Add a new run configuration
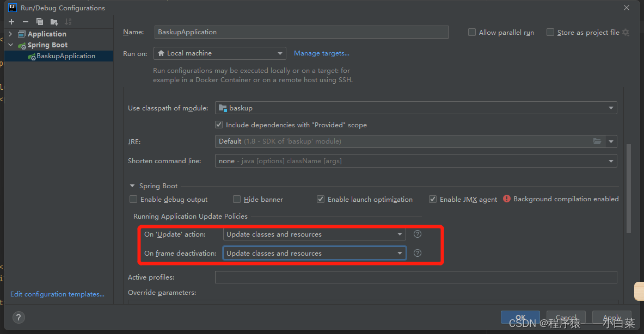This screenshot has width=644, height=334. [11, 22]
